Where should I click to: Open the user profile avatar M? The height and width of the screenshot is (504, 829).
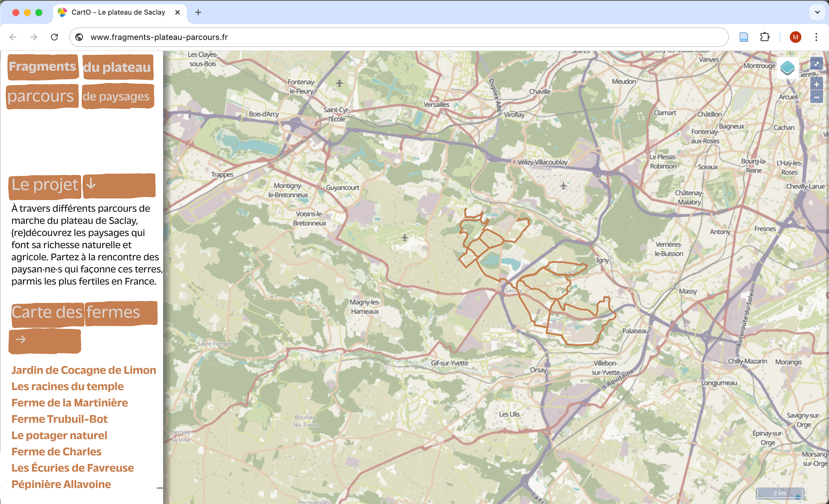(795, 37)
